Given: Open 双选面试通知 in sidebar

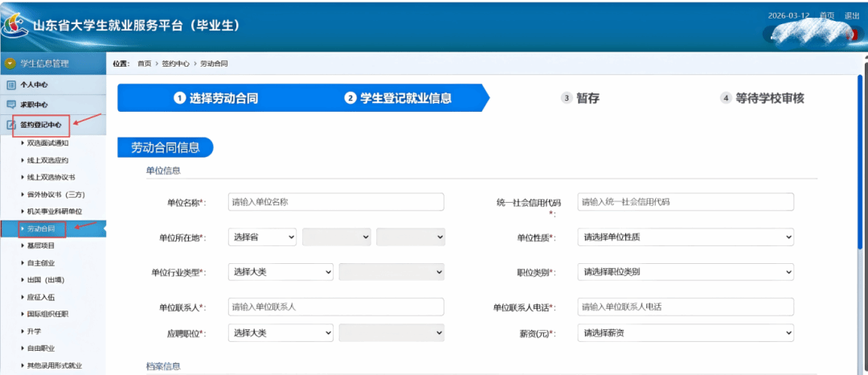Looking at the screenshot, I should (x=47, y=142).
